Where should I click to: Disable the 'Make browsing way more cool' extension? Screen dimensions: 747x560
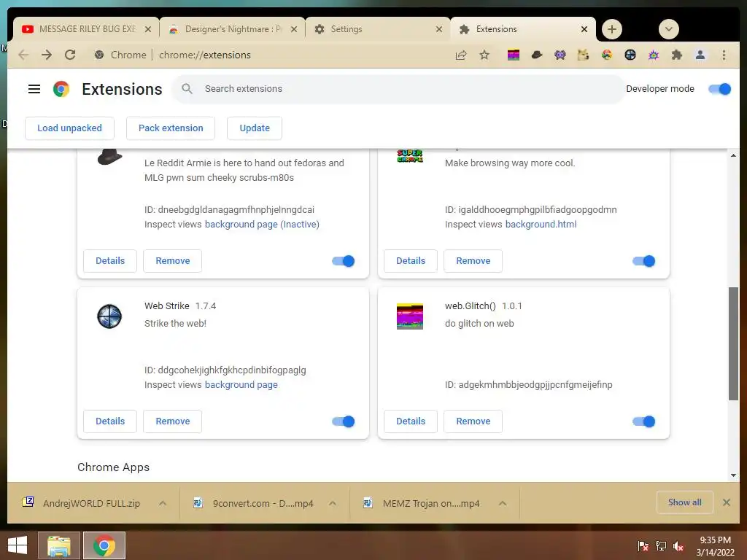point(644,261)
